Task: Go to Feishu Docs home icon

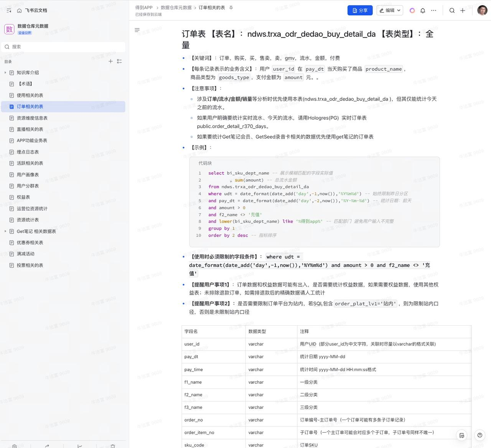Action: pyautogui.click(x=19, y=10)
